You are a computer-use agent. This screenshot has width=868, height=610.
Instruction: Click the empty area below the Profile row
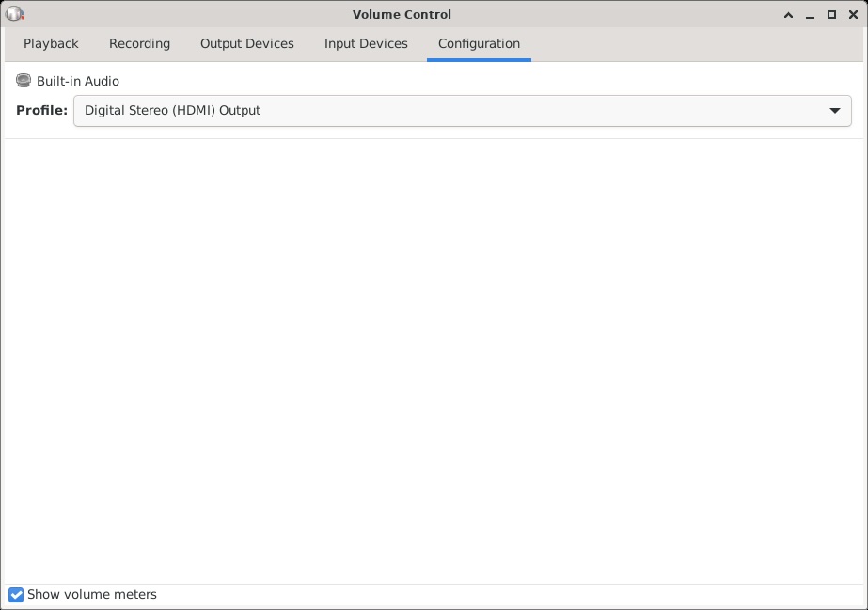[433, 357]
